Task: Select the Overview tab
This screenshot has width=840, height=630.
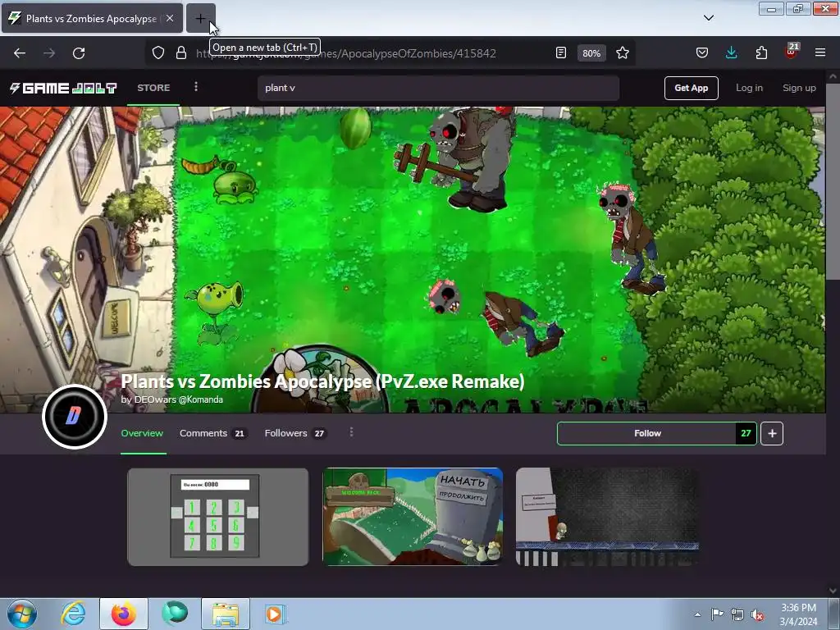Action: pos(142,433)
